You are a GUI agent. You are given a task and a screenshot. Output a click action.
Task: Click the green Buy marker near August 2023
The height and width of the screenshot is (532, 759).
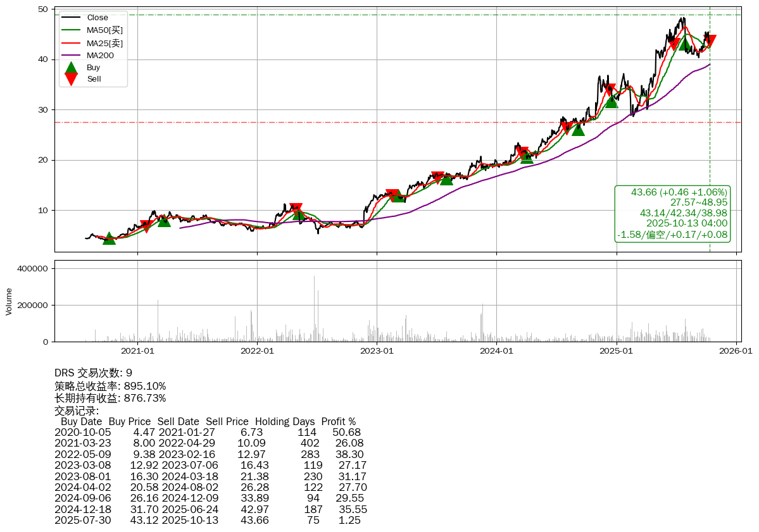point(446,179)
